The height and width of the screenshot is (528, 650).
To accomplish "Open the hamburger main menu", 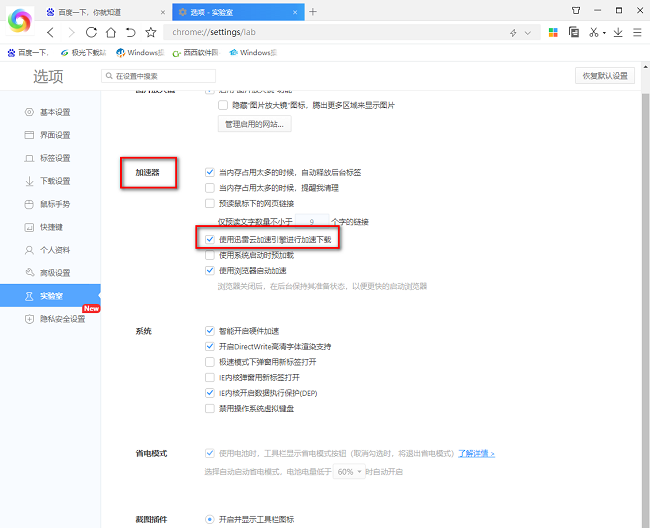I will 638,32.
